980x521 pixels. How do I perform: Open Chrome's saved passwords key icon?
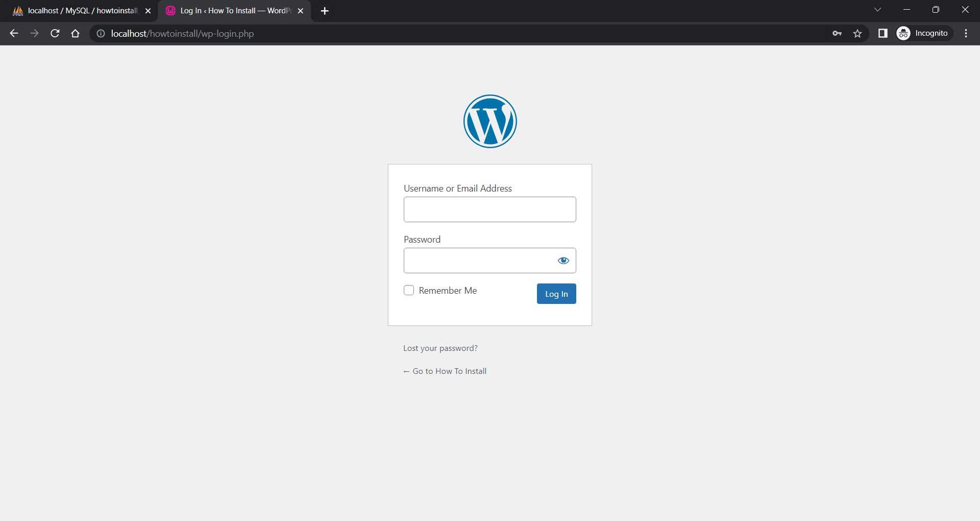tap(837, 33)
